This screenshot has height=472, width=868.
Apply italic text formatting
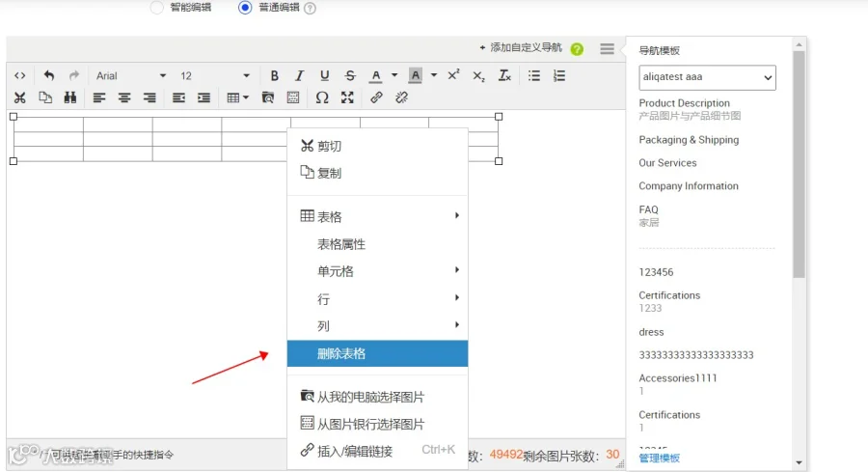[x=300, y=76]
